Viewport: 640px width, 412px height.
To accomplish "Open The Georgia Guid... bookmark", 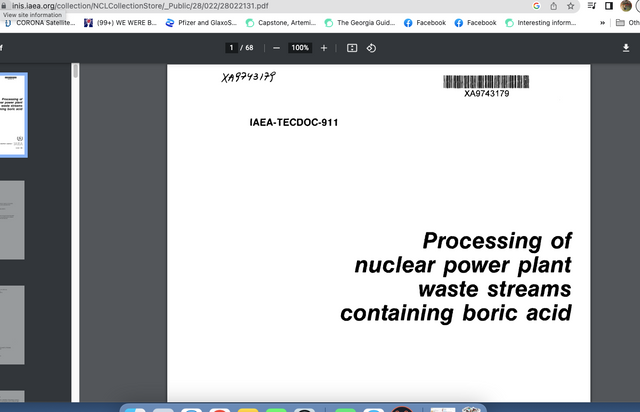I will click(x=360, y=23).
